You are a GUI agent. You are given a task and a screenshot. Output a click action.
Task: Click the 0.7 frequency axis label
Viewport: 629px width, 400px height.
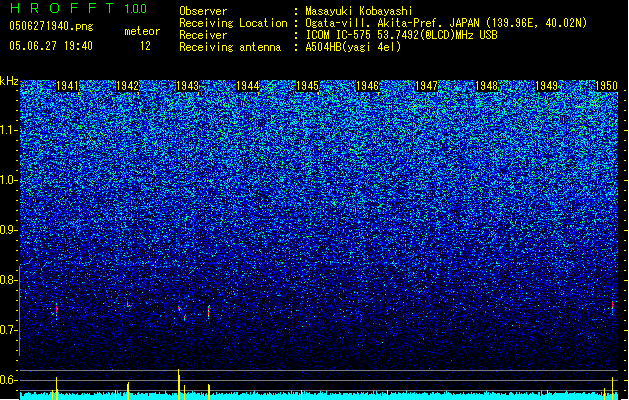coord(8,330)
